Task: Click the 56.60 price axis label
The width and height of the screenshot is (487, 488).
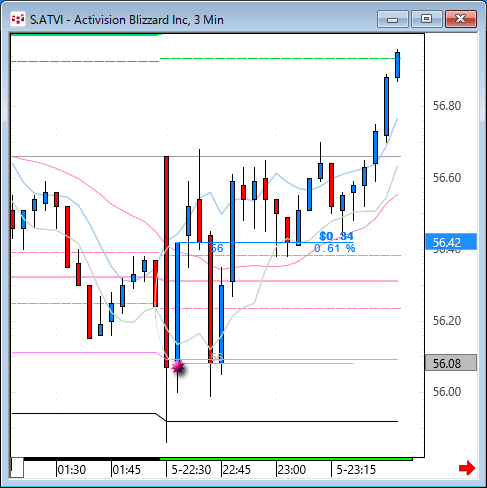Action: (447, 178)
